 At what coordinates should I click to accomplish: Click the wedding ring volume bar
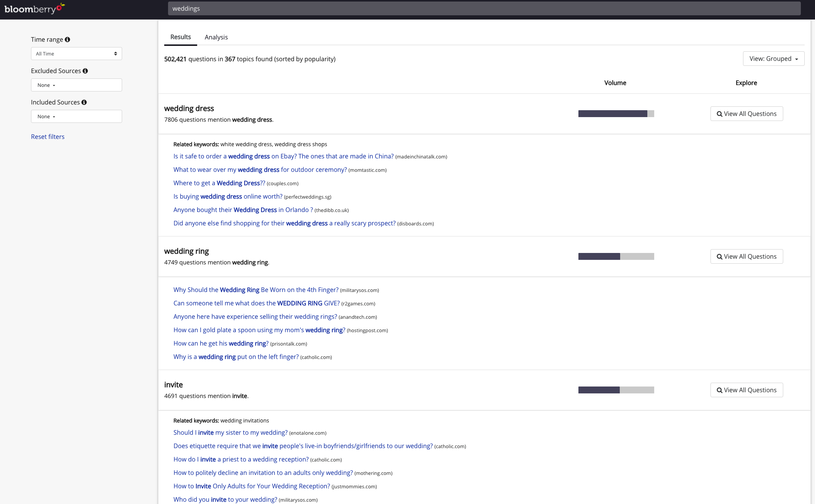pos(616,256)
